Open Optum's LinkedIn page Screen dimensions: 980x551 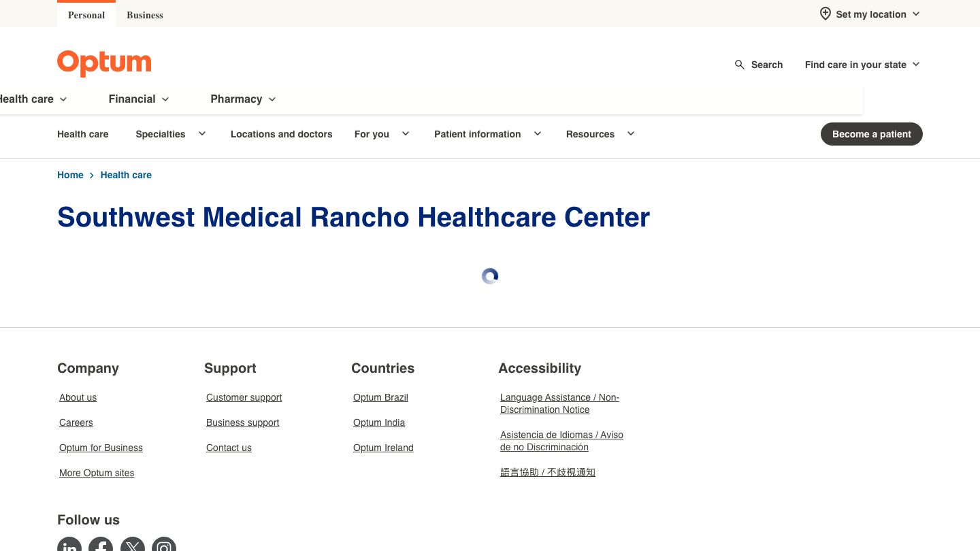[x=69, y=546]
